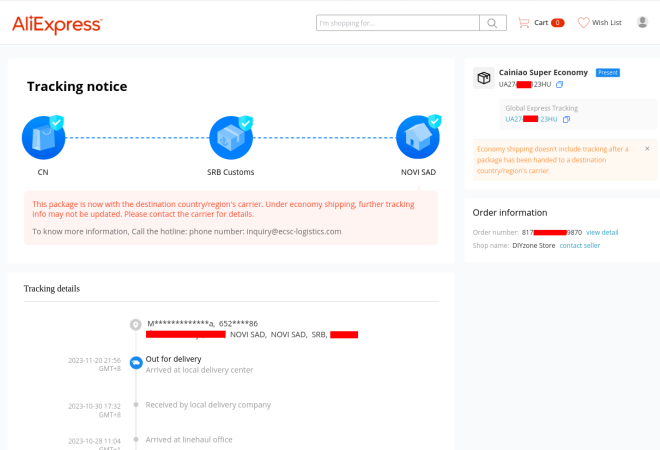660x450 pixels.
Task: Click the Order information heading
Action: (x=510, y=213)
